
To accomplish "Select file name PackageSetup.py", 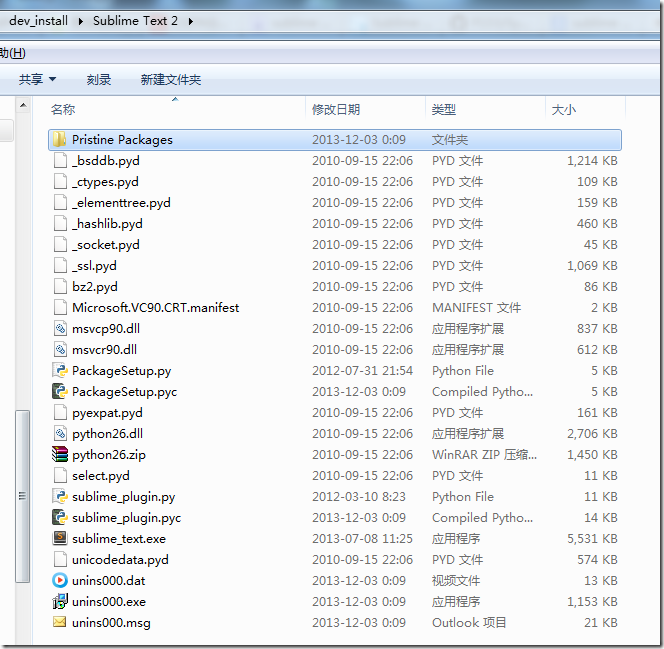I will 122,371.
